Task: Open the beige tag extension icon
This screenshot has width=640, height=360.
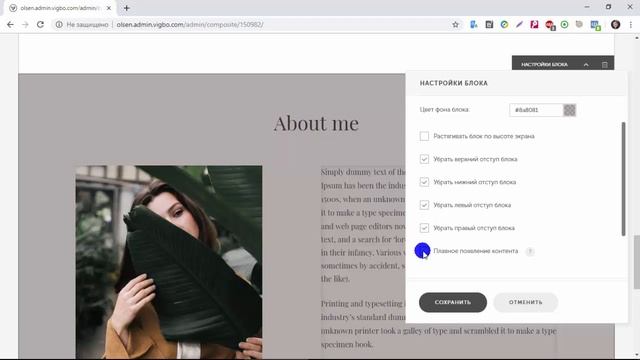Action: coord(579,24)
